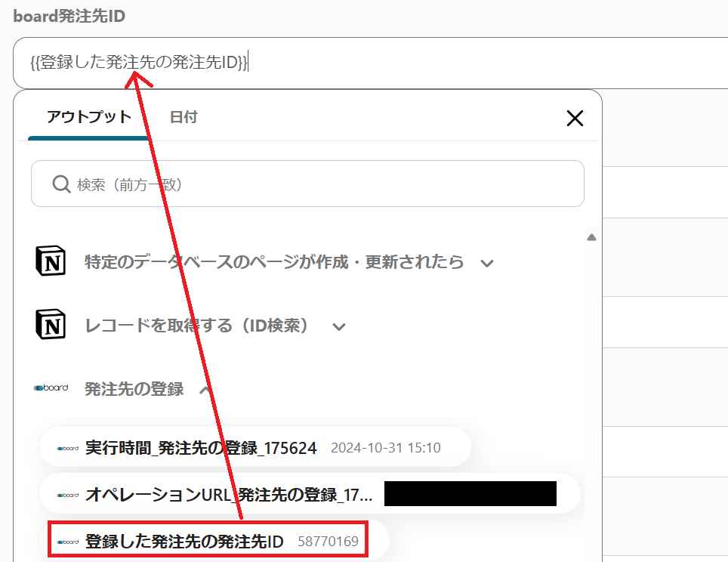Click 特定のデータベースのページが作成・更新されたら heading
Viewport: 728px width, 562px height.
(274, 262)
